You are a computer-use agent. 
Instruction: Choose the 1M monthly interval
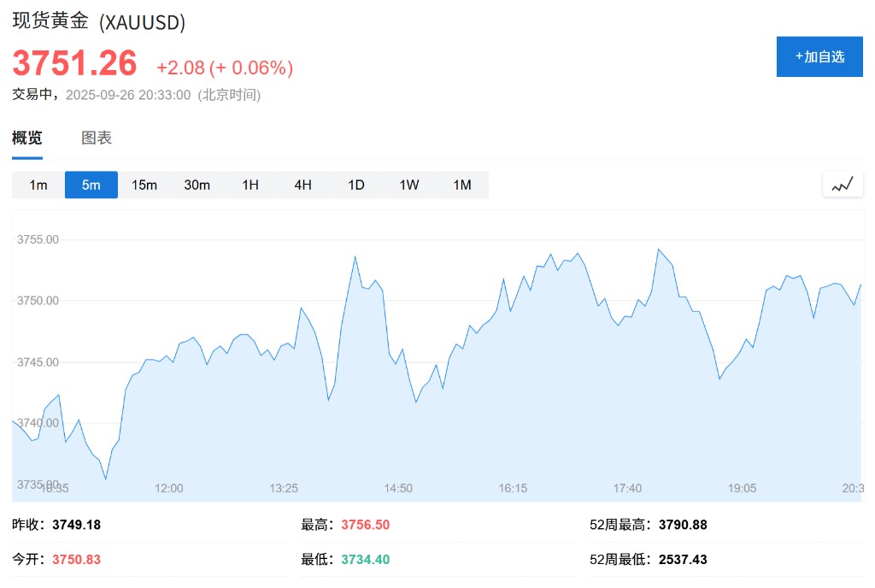(x=462, y=185)
